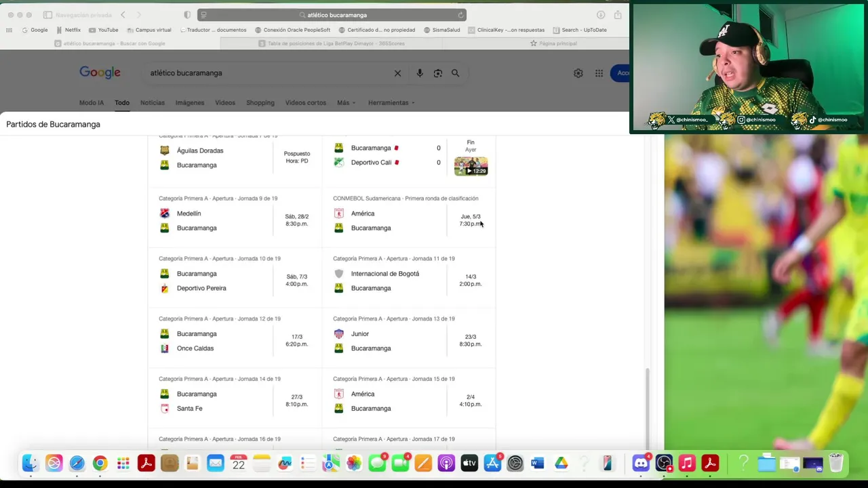This screenshot has width=868, height=488.
Task: Open the América Sudamericana match Jue 5/3
Action: pos(409,218)
